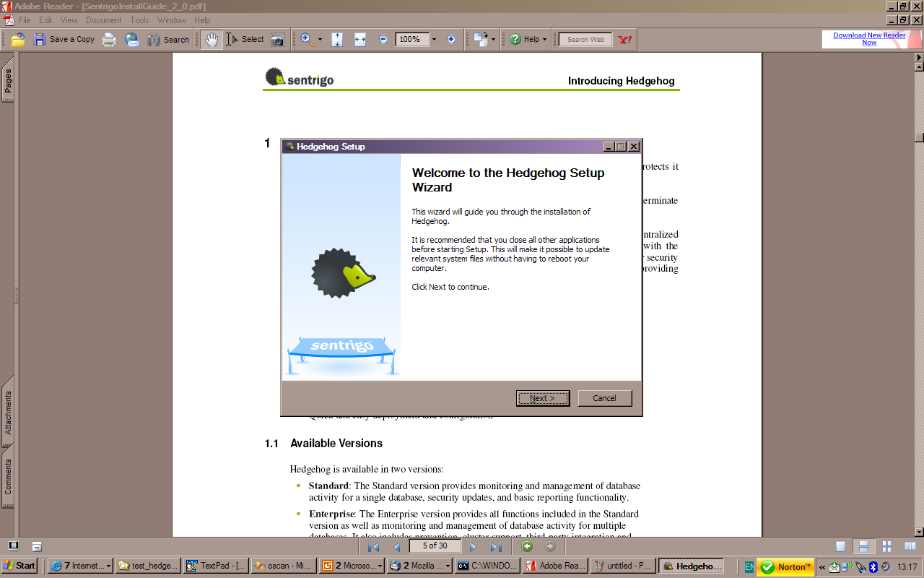Open the Tools menu
924x578 pixels.
point(139,20)
